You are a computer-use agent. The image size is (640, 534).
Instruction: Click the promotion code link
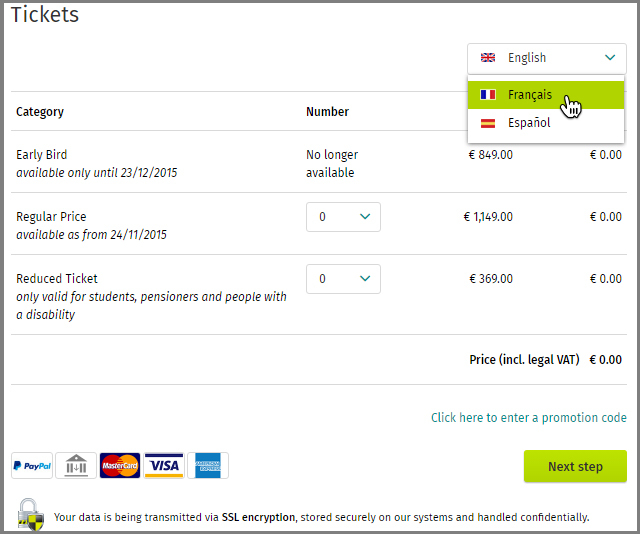tap(529, 418)
